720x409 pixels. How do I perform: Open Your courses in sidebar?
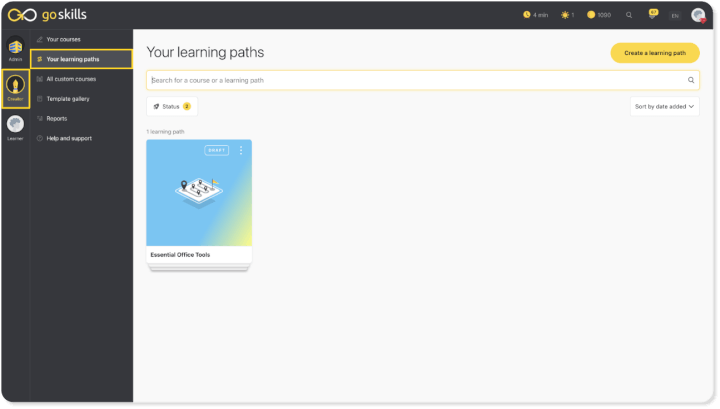pos(63,39)
